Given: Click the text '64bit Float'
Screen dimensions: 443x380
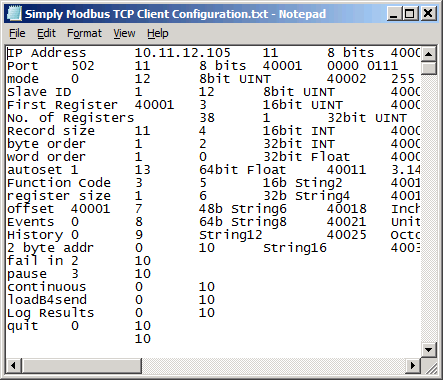Looking at the screenshot, I should click(243, 170).
